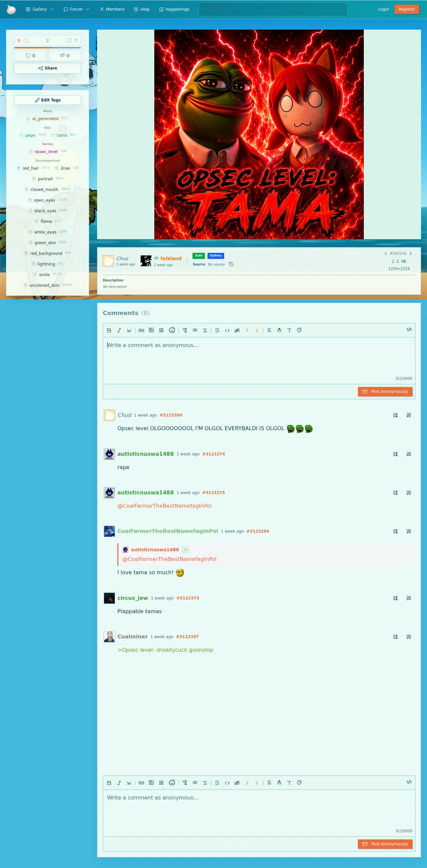This screenshot has height=868, width=427.
Task: Click clear formatting icon in first editor
Action: pyautogui.click(x=205, y=330)
